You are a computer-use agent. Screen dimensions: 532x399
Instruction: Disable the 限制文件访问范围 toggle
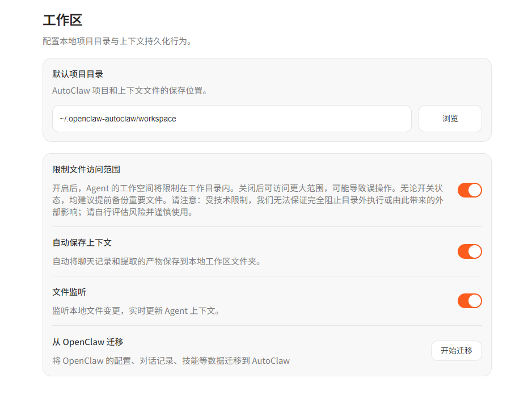point(470,190)
